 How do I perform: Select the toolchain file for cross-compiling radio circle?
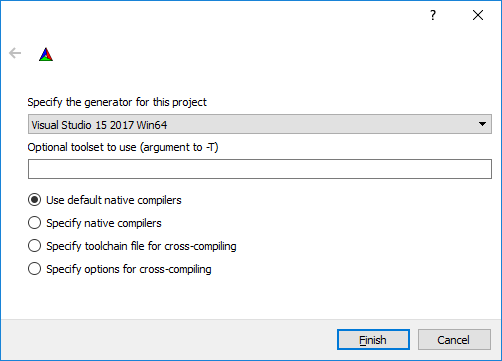34,246
